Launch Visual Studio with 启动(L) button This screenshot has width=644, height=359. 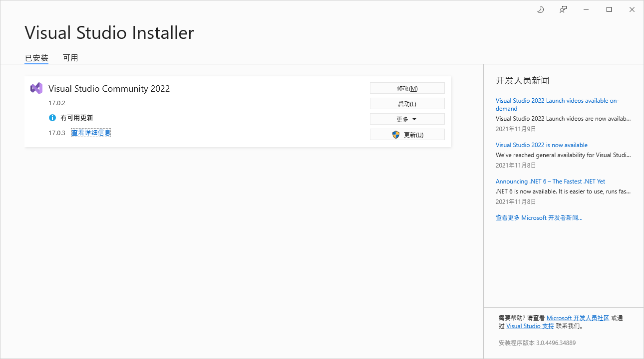(407, 104)
